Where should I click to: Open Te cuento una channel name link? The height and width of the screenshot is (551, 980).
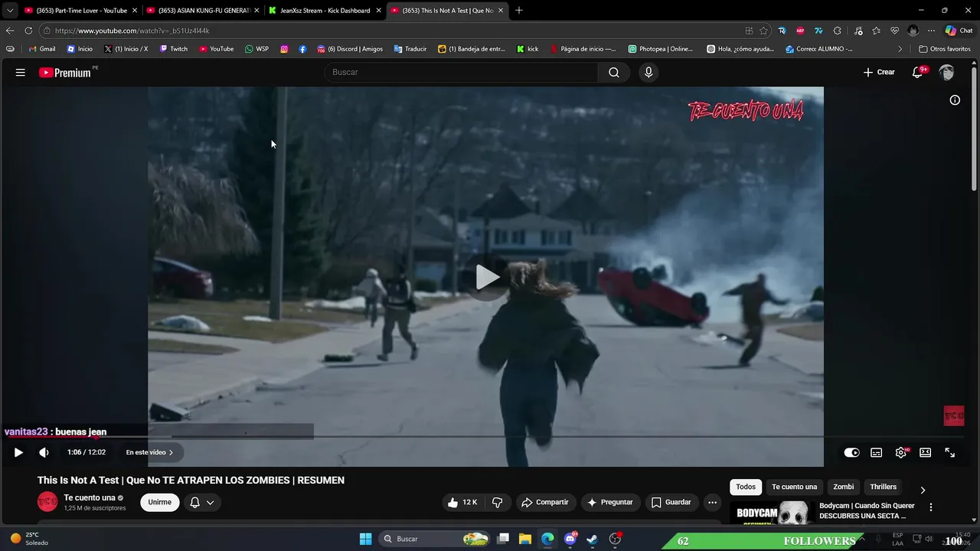tap(90, 497)
